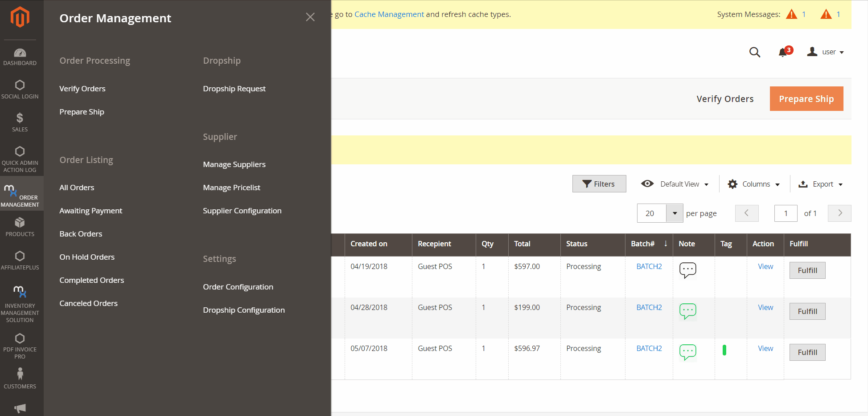Open Products sidebar menu
The width and height of the screenshot is (868, 416).
pos(20,227)
